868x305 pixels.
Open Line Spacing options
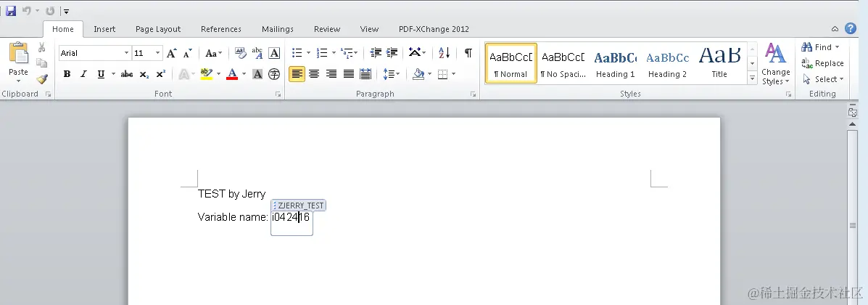392,74
